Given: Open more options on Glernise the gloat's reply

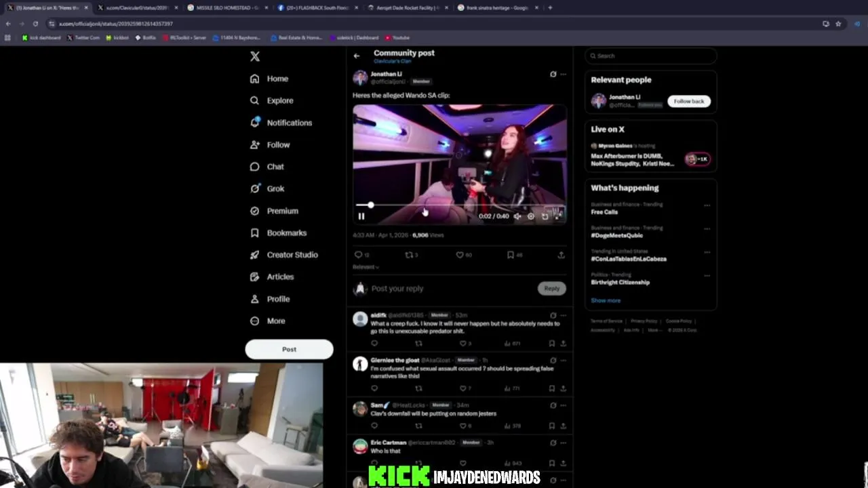Looking at the screenshot, I should [x=563, y=361].
